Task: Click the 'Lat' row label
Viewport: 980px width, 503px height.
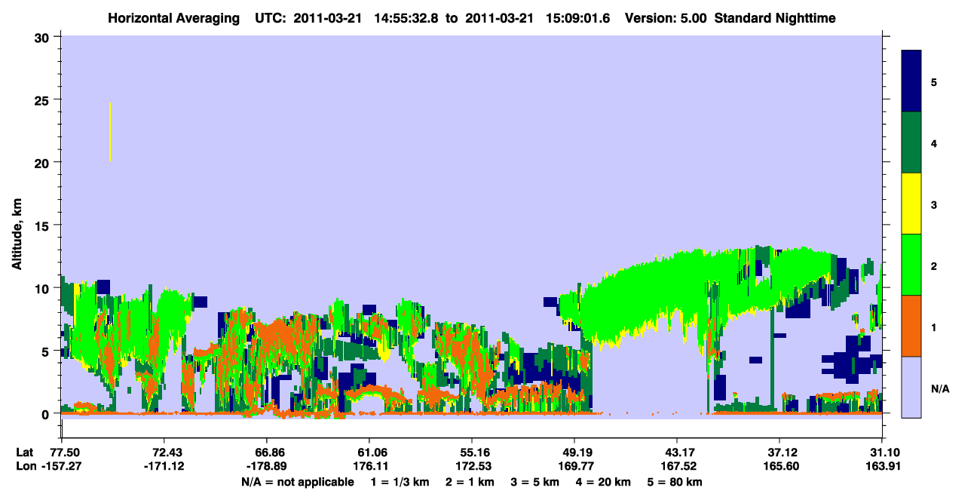Action: coord(25,452)
